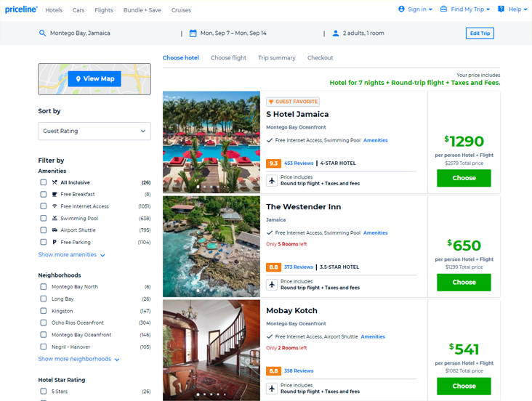The height and width of the screenshot is (401, 532).
Task: Tick the Negril - Hanover checkbox
Action: [44, 347]
